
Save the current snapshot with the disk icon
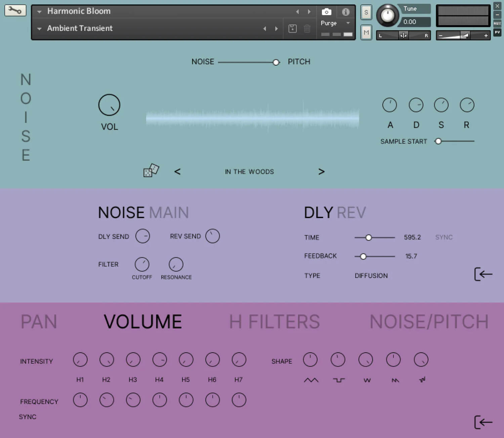[292, 29]
